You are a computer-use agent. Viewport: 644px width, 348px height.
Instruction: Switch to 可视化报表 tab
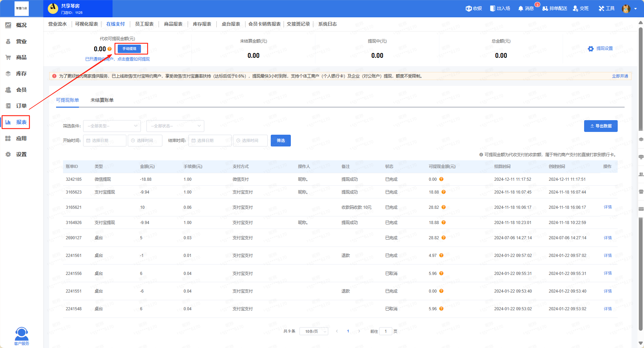87,24
